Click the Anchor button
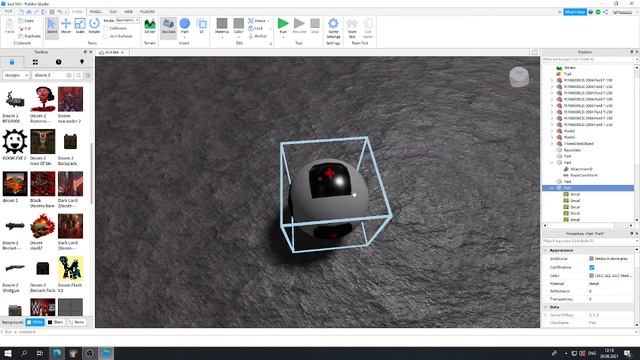 point(258,36)
